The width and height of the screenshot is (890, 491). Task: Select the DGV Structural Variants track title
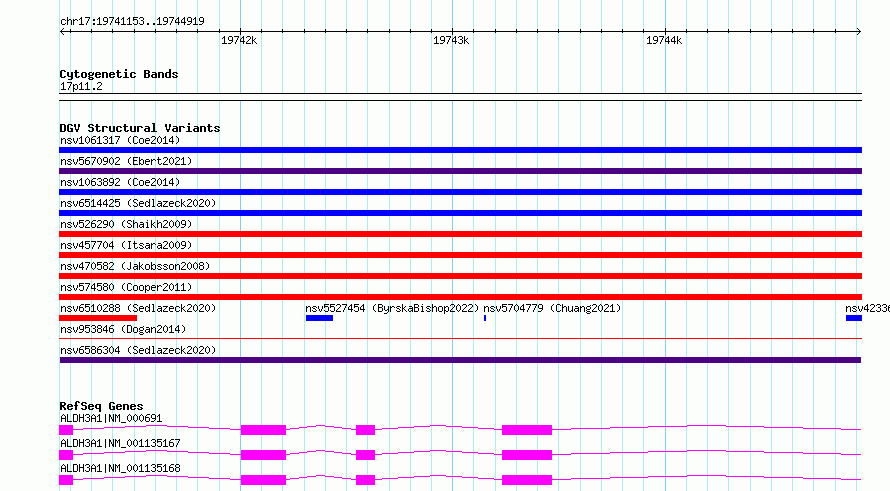coord(140,128)
